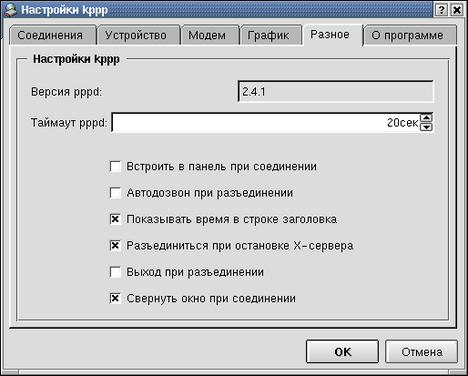Click the Версия pppd field showing 2.4.1
Screen dimensions: 468x376
(336, 91)
